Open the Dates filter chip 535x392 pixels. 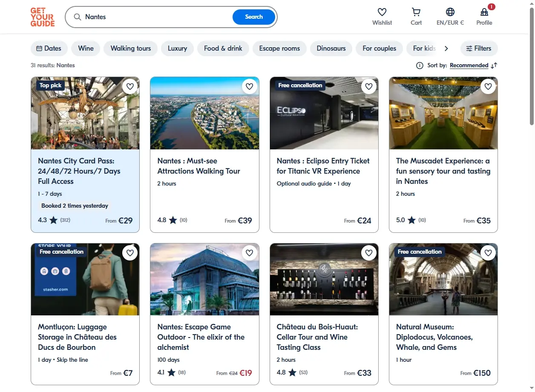[x=49, y=49]
